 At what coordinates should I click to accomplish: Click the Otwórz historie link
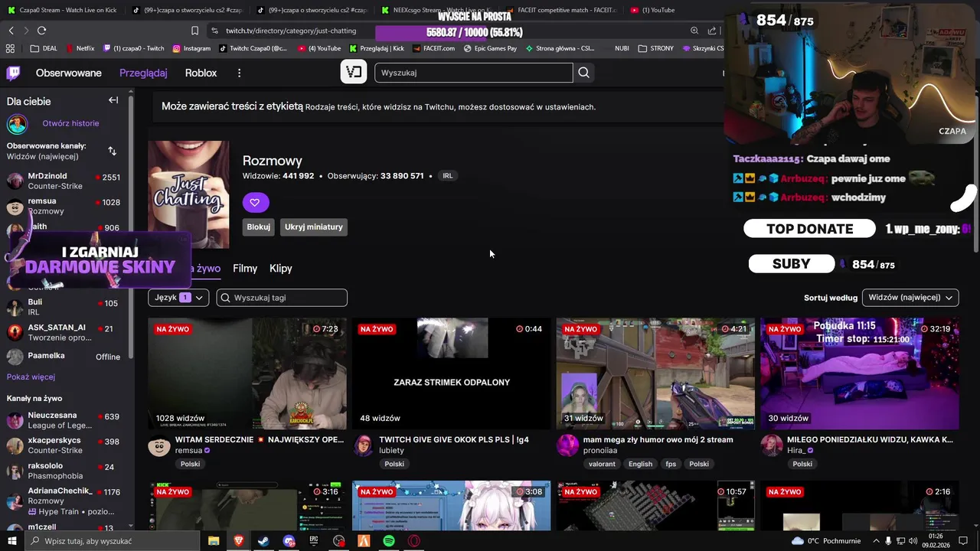click(x=70, y=123)
